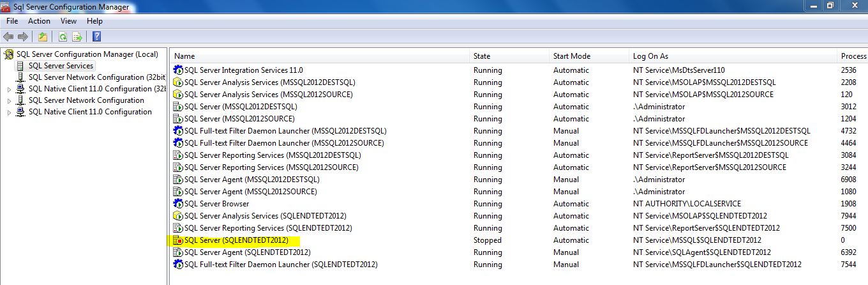Select the Analysis Services (MSSQL2012SOURCE) service icon
The width and height of the screenshot is (868, 285).
(178, 95)
